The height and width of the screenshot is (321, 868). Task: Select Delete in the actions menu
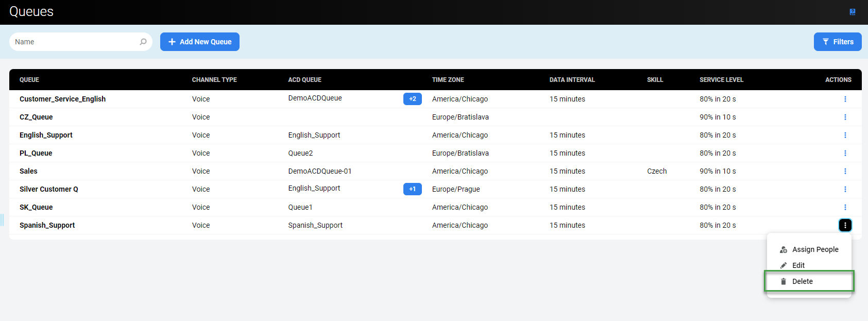[802, 281]
